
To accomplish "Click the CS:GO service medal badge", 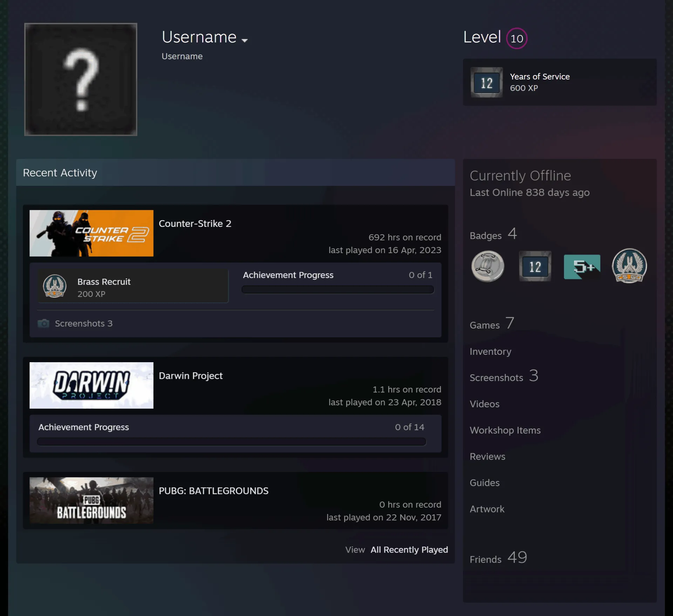I will coord(629,266).
